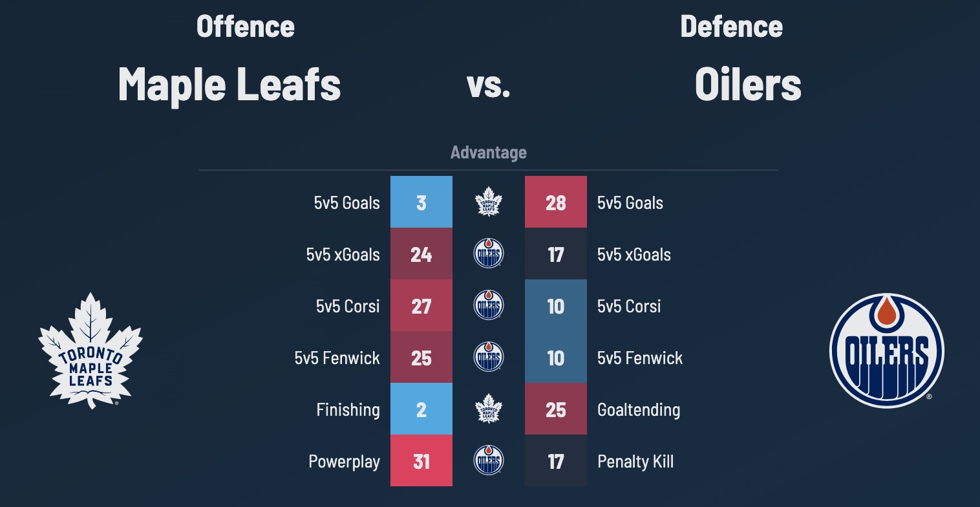Click the Oilers icon in 5v5 xGoals row
The image size is (980, 507).
tap(489, 253)
